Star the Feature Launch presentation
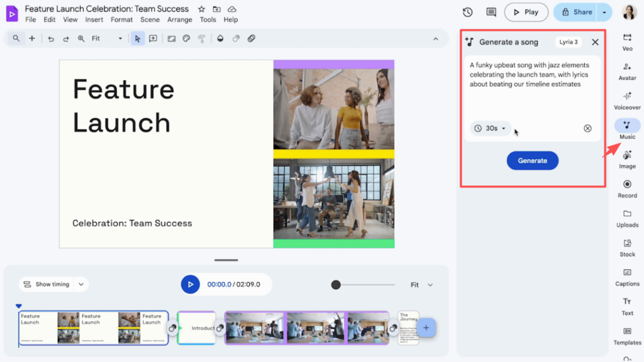Viewport: 644px width, 362px height. pyautogui.click(x=200, y=9)
